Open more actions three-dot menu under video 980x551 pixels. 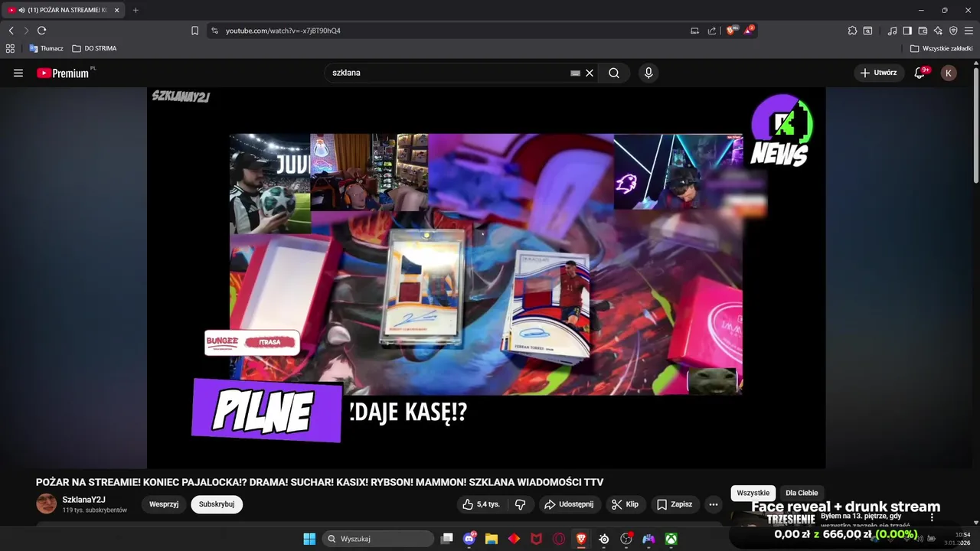point(714,504)
